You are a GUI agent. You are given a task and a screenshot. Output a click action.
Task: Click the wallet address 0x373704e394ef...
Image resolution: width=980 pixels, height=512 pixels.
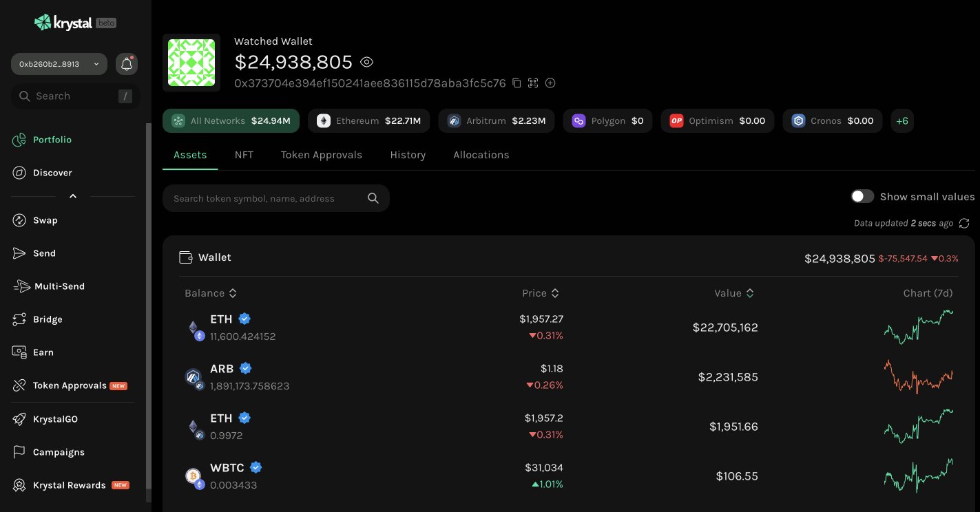click(370, 83)
